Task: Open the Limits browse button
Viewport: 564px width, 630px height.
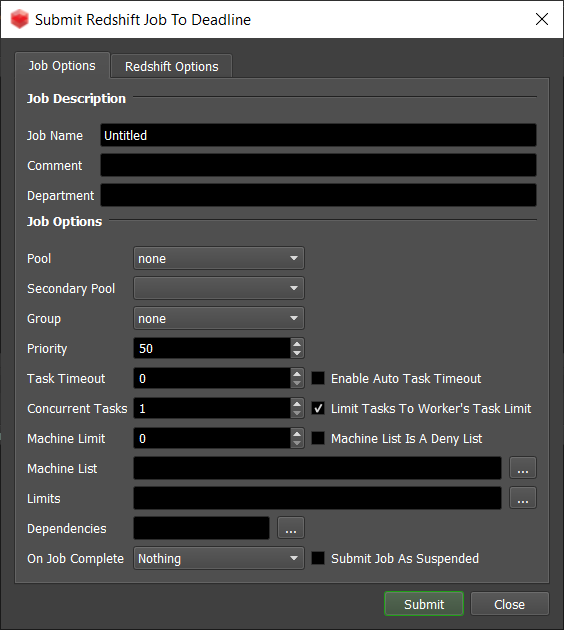Action: [523, 498]
